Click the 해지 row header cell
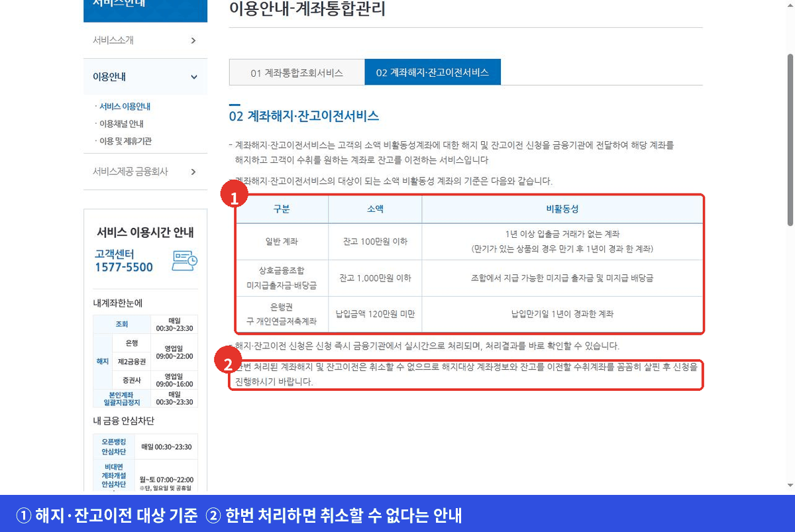The height and width of the screenshot is (532, 795). [103, 362]
